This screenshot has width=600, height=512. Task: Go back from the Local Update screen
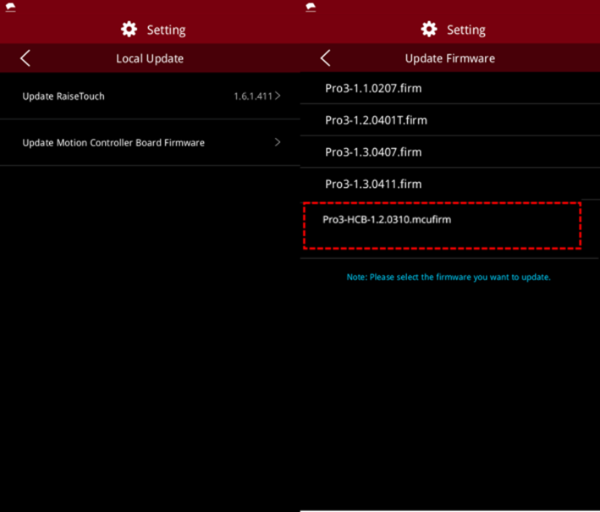point(25,59)
